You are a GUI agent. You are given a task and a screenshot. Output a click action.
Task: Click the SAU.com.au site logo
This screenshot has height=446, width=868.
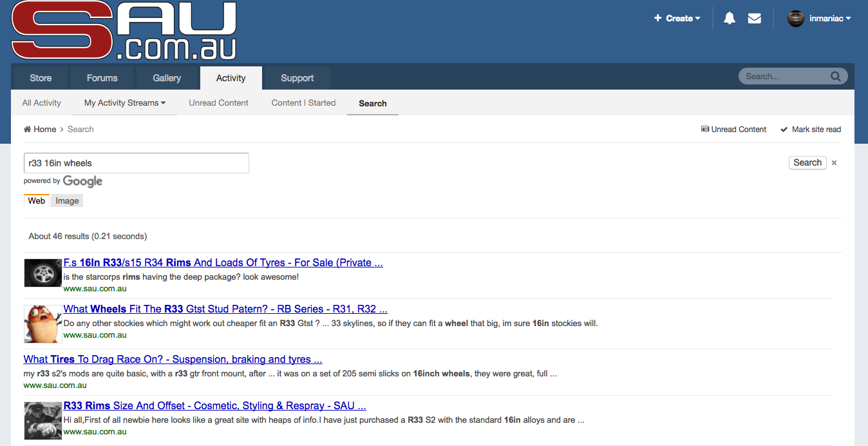pos(124,31)
